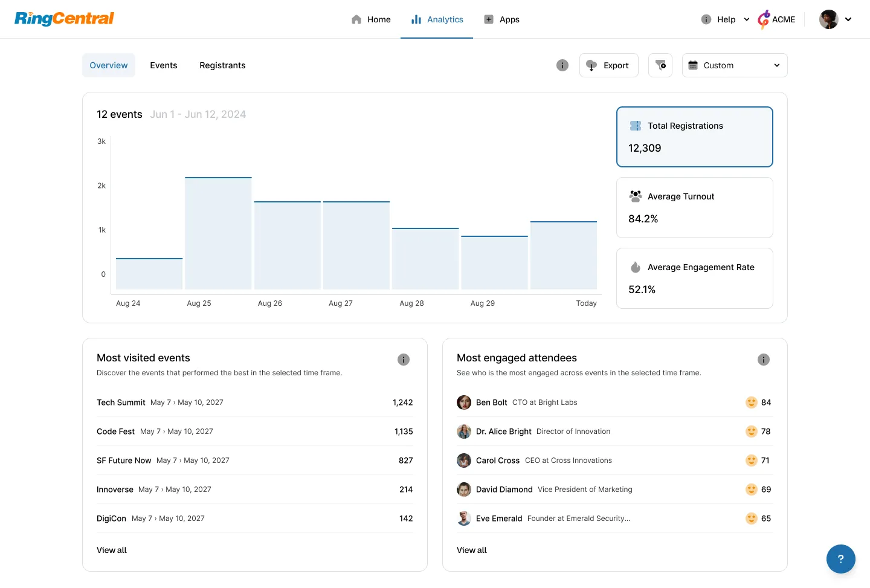Viewport: 870px width, 588px height.
Task: Switch to the Registrants tab
Action: pos(222,65)
